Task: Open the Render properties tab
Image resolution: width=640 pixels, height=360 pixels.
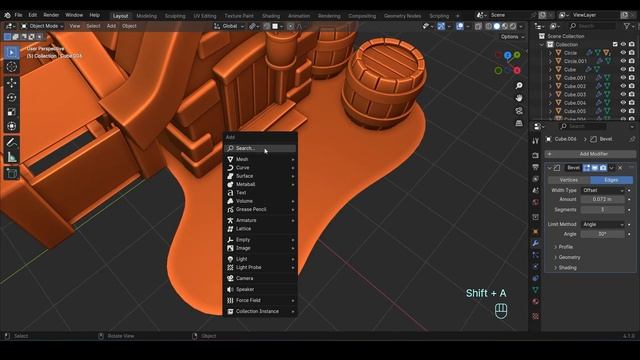Action: 536,156
